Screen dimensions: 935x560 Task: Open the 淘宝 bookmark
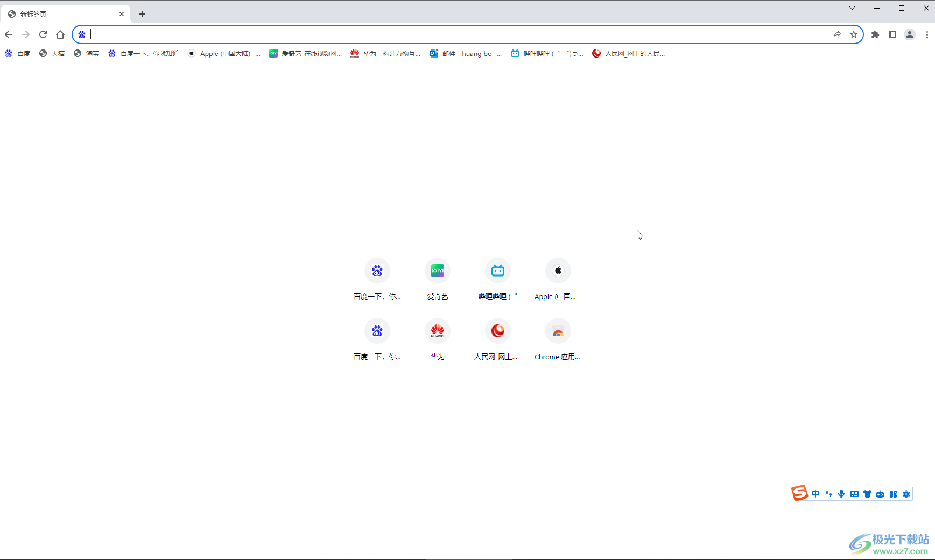coord(86,53)
